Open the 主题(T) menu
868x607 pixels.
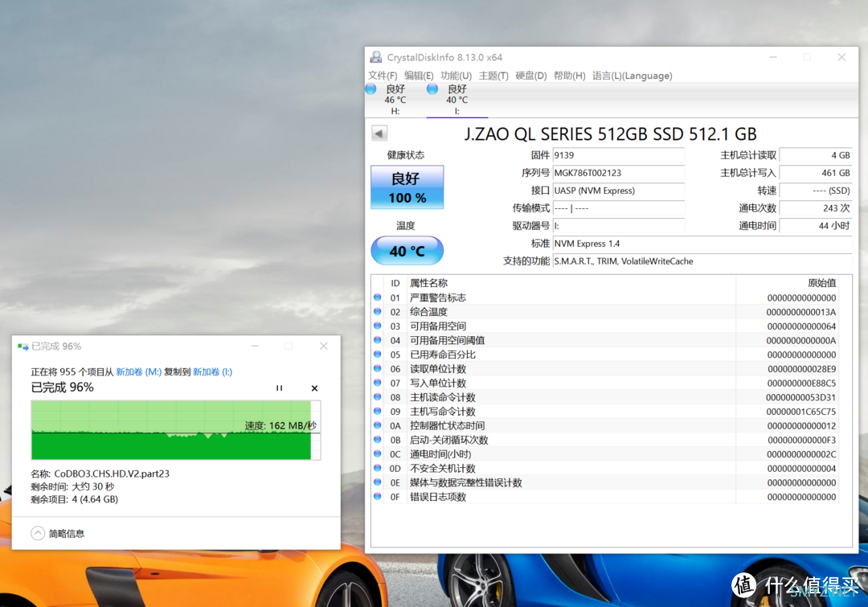tap(493, 76)
